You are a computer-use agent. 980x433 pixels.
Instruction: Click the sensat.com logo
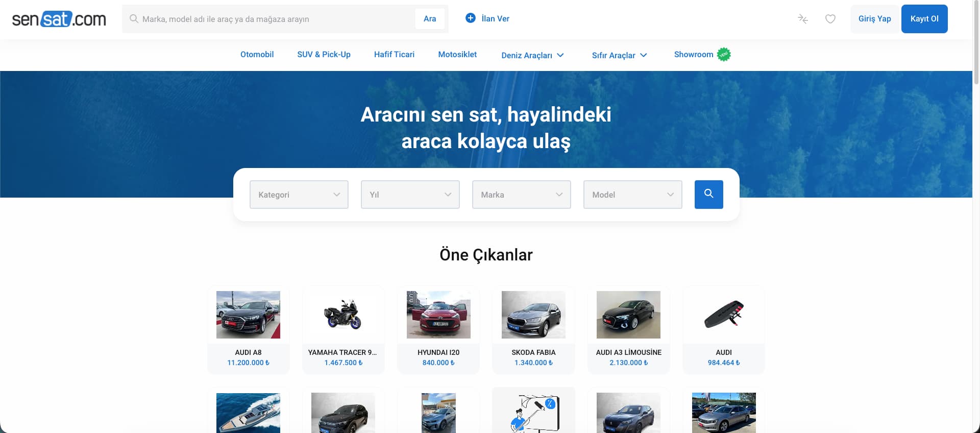59,19
